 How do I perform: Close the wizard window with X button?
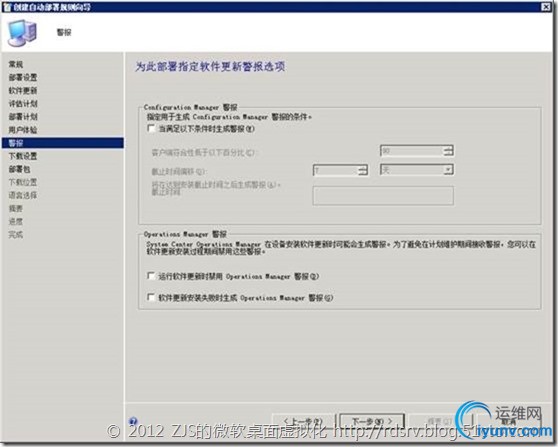(x=545, y=7)
